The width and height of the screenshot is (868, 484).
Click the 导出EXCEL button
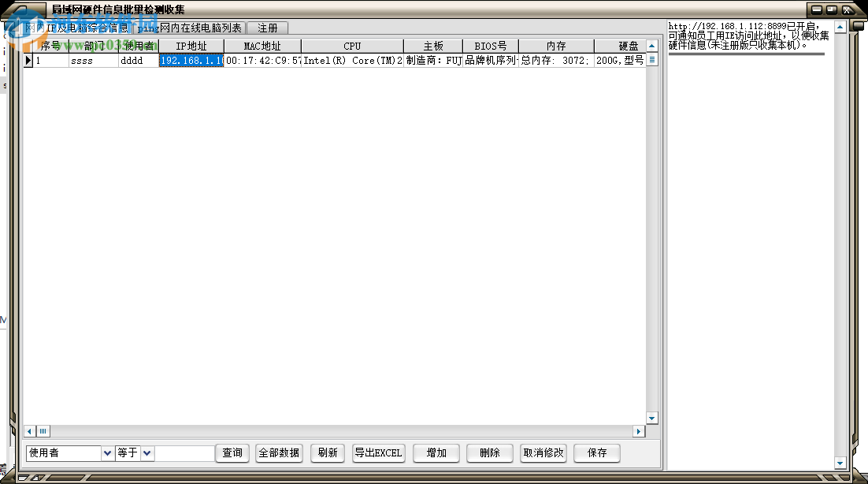pos(379,453)
